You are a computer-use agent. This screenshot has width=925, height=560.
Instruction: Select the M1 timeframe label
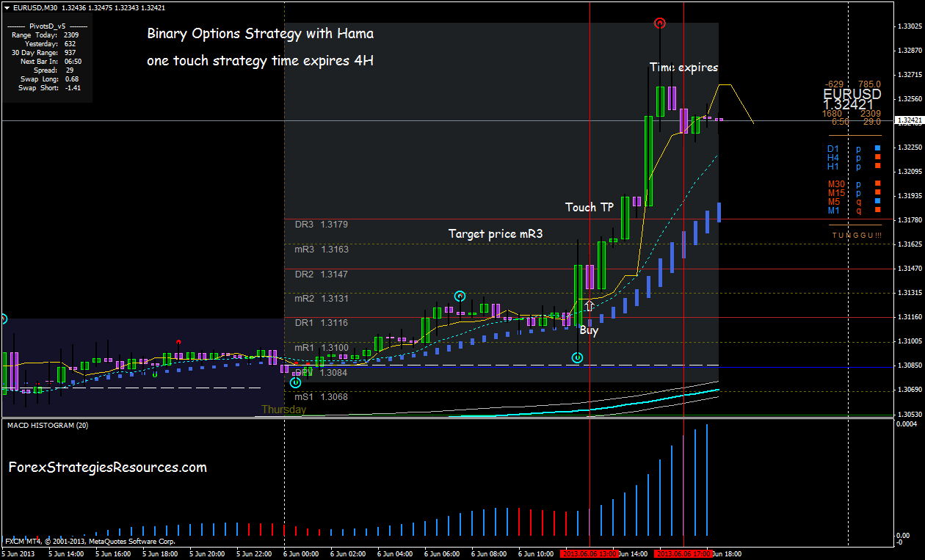point(833,211)
